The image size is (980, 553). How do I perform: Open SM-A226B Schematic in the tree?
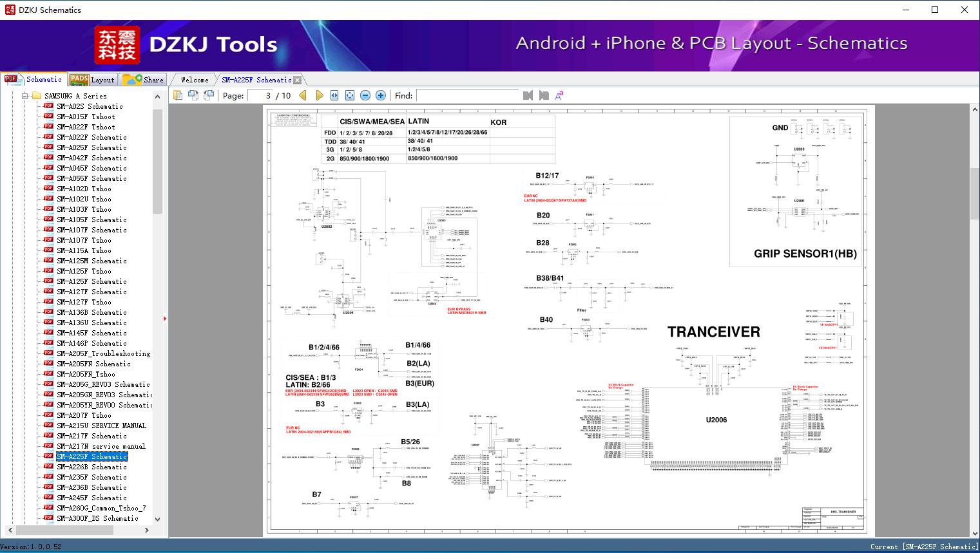click(91, 467)
